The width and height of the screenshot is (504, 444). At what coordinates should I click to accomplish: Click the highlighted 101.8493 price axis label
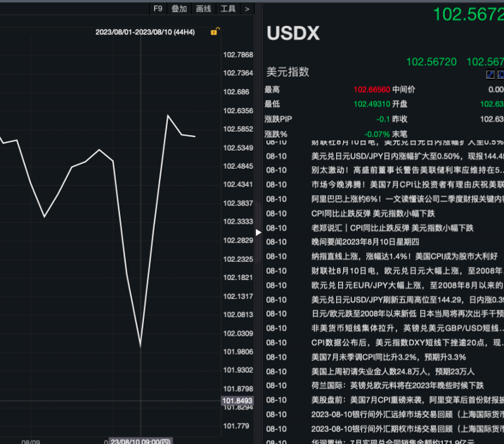click(x=237, y=401)
